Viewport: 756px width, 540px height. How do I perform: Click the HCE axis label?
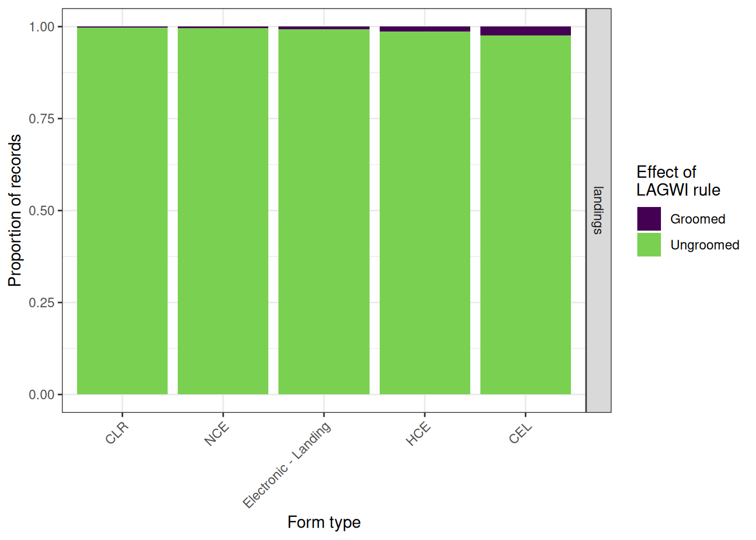(x=418, y=434)
